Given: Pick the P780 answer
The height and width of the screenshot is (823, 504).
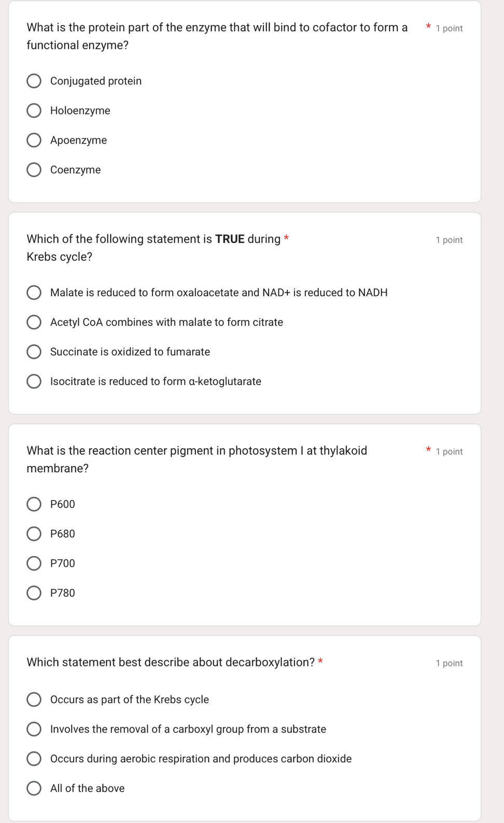Looking at the screenshot, I should pyautogui.click(x=34, y=593).
